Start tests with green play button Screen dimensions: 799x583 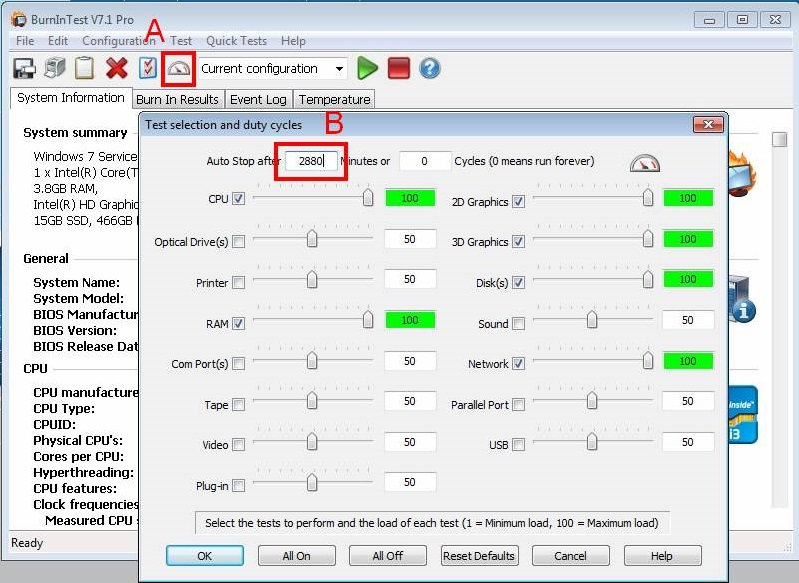[367, 68]
